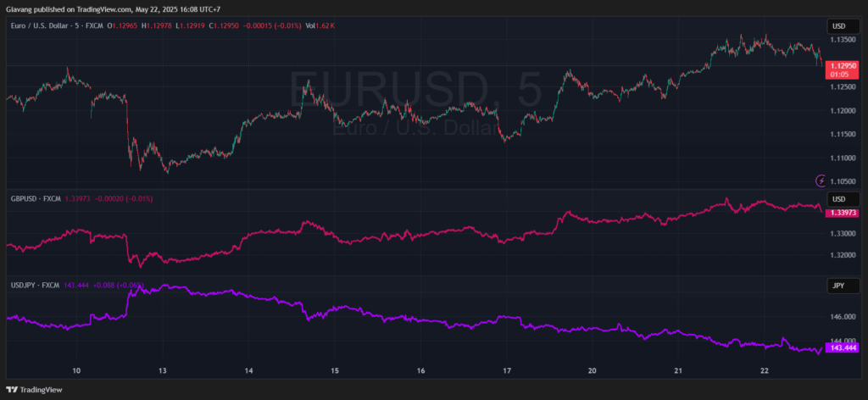Open the USD currency selector on EURUSD pane

pyautogui.click(x=838, y=25)
